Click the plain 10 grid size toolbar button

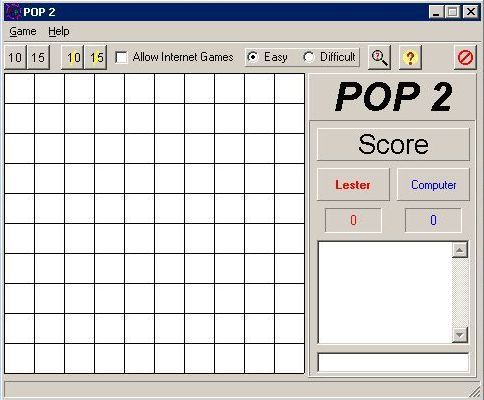tap(15, 57)
